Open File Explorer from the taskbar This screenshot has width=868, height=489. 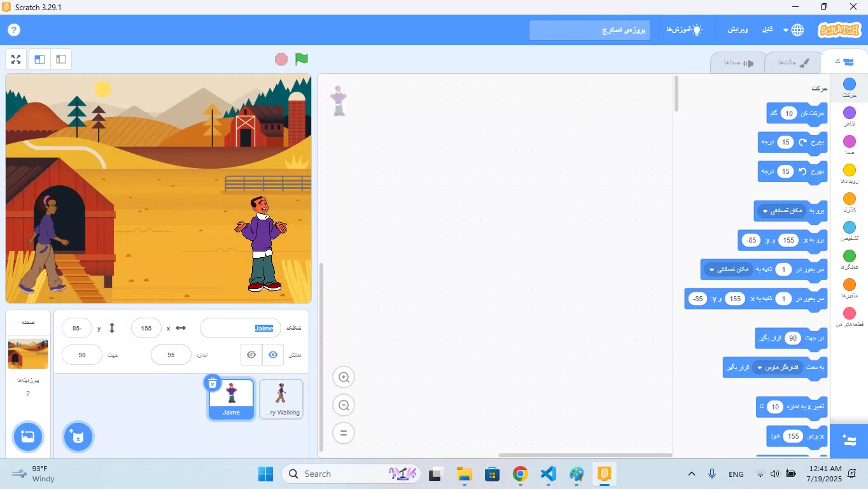pos(464,474)
